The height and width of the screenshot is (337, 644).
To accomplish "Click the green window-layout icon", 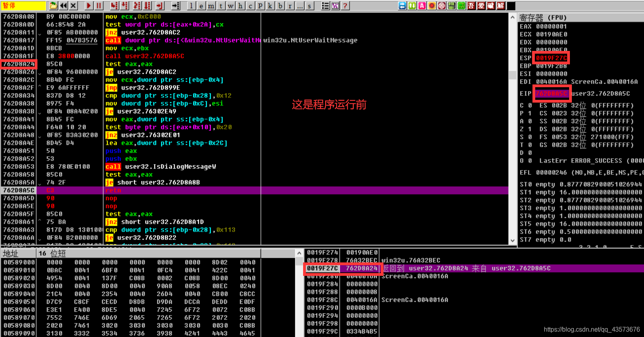I will 461,6.
